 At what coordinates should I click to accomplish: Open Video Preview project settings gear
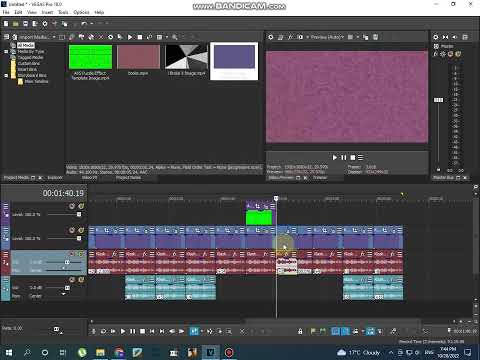coord(271,37)
